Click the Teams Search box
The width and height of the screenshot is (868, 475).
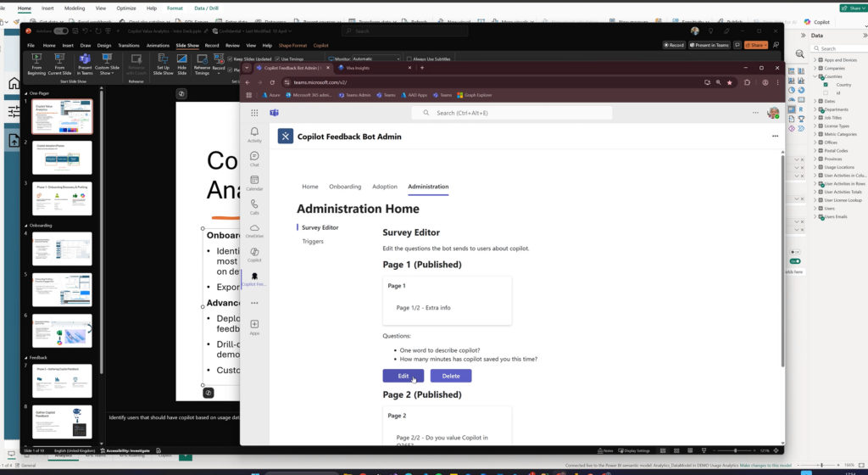click(x=512, y=113)
